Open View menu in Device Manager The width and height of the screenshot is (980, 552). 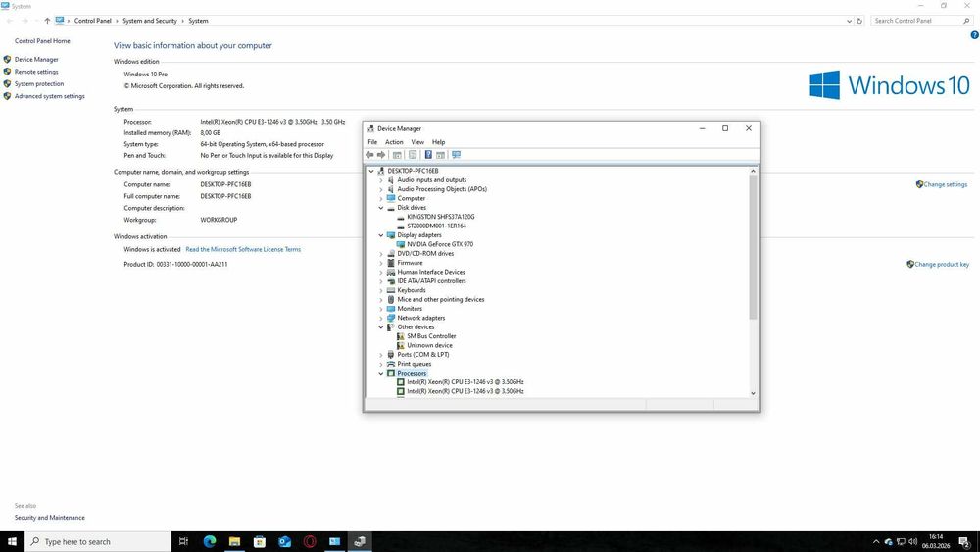tap(417, 142)
